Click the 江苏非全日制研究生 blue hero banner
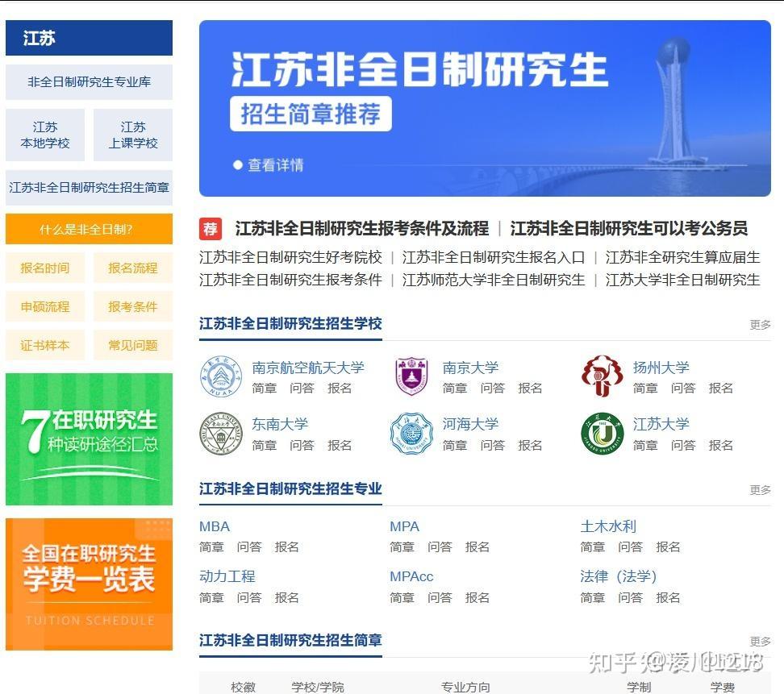The image size is (784, 694). coord(485,109)
